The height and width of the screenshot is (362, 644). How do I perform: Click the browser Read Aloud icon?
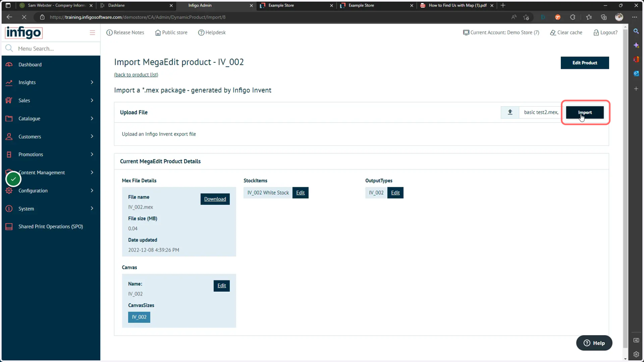pyautogui.click(x=514, y=17)
